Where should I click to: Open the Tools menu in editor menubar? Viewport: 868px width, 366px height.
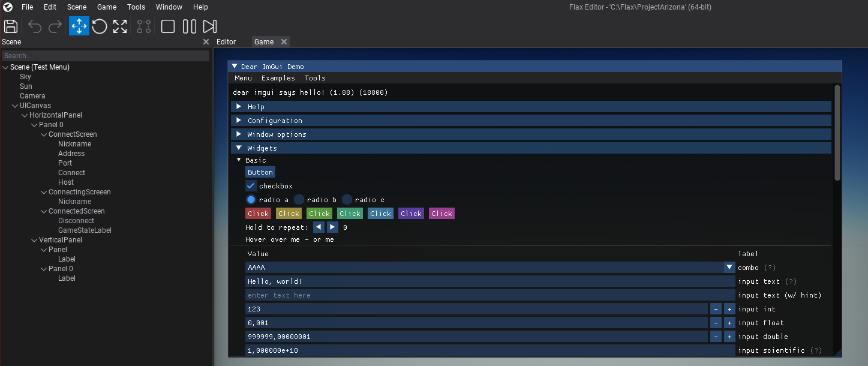click(136, 7)
